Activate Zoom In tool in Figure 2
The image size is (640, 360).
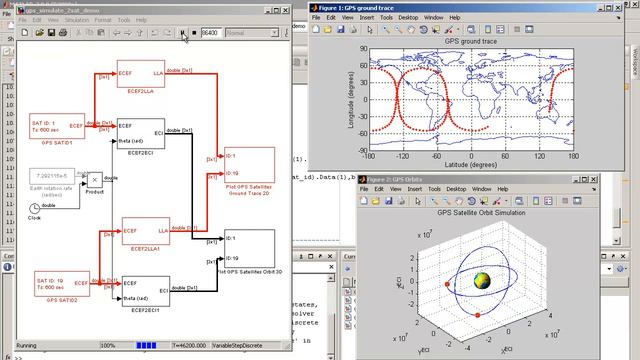pos(434,201)
